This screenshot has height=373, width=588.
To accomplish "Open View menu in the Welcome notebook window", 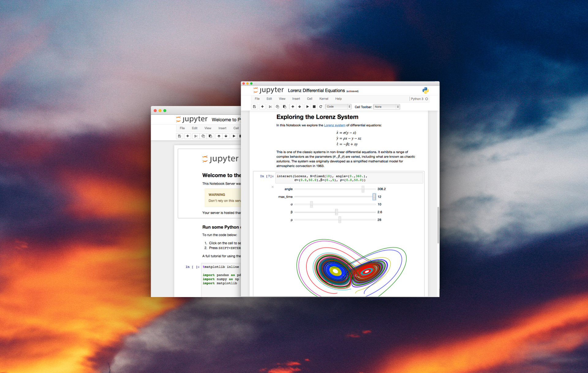I will pyautogui.click(x=208, y=128).
